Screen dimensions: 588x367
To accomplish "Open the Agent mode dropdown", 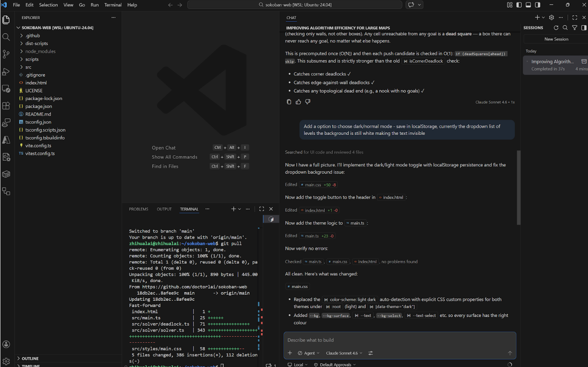I will (309, 353).
